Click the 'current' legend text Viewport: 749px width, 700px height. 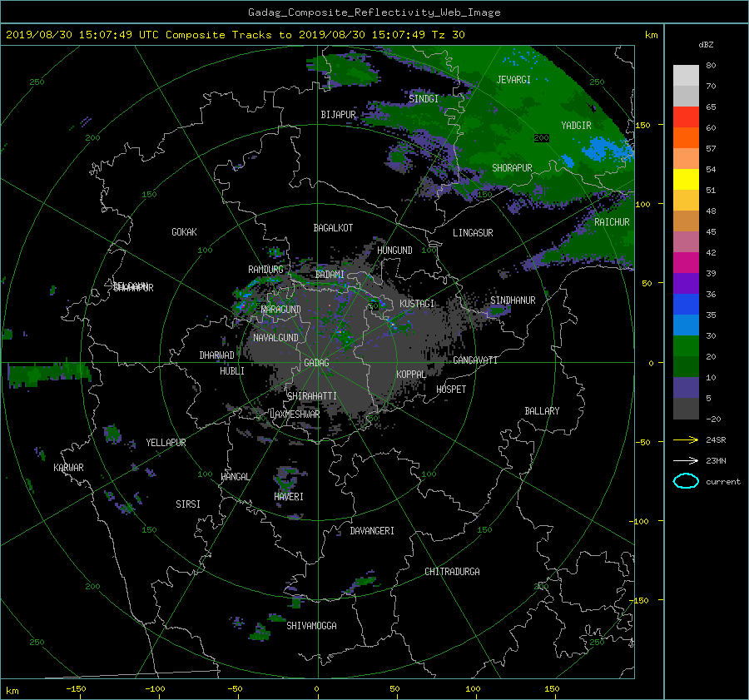(723, 482)
